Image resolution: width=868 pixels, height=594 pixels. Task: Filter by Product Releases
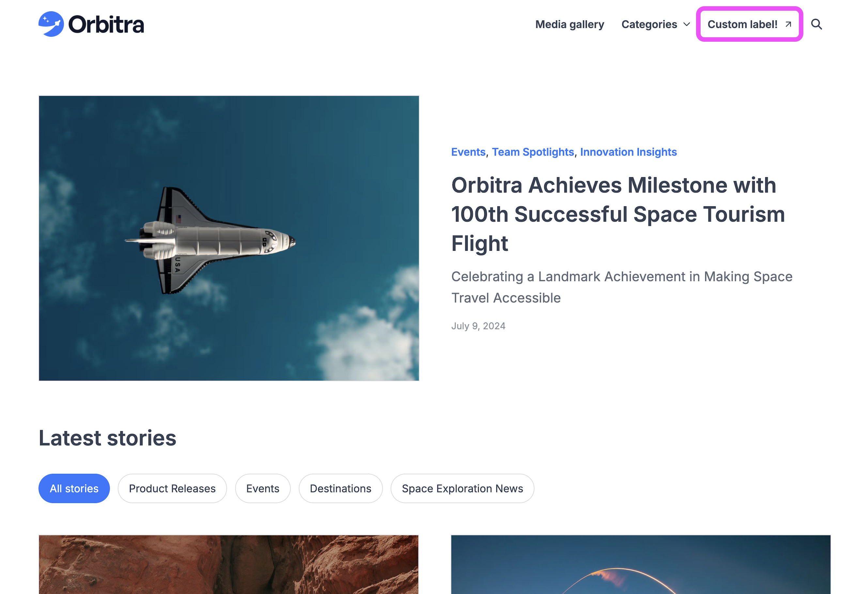pos(172,488)
